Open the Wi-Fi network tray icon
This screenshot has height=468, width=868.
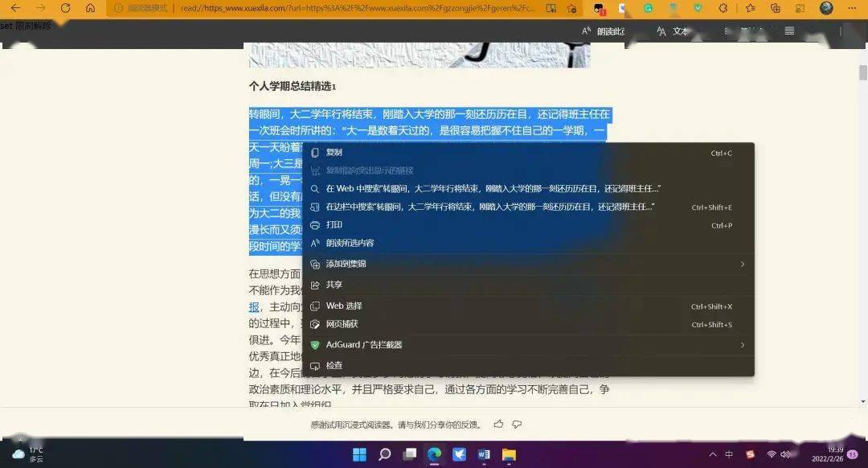[771, 454]
